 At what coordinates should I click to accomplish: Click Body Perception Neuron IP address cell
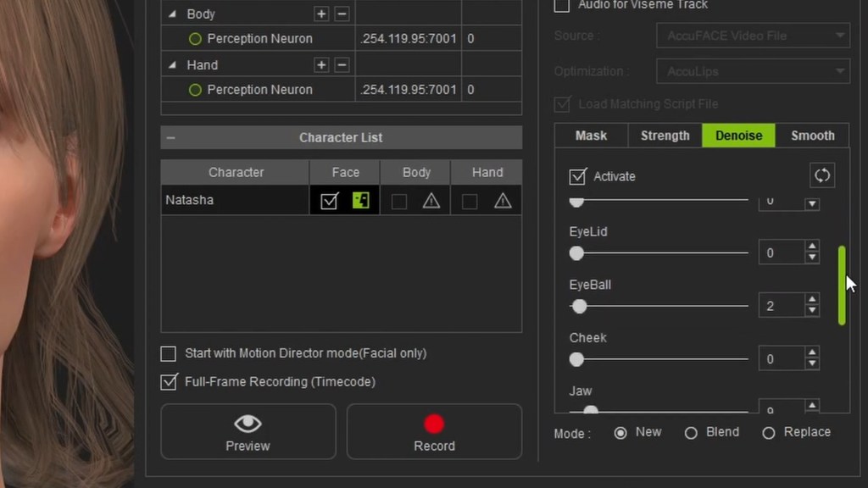pos(409,39)
